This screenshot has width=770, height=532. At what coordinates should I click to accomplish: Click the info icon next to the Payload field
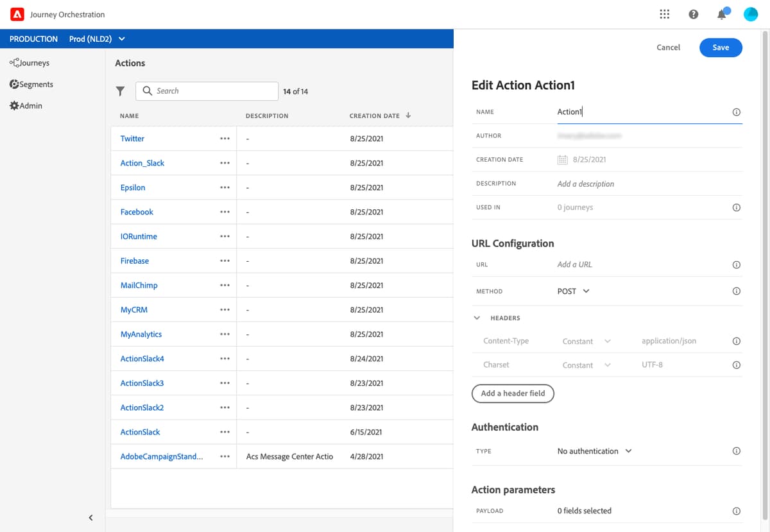[x=736, y=511]
